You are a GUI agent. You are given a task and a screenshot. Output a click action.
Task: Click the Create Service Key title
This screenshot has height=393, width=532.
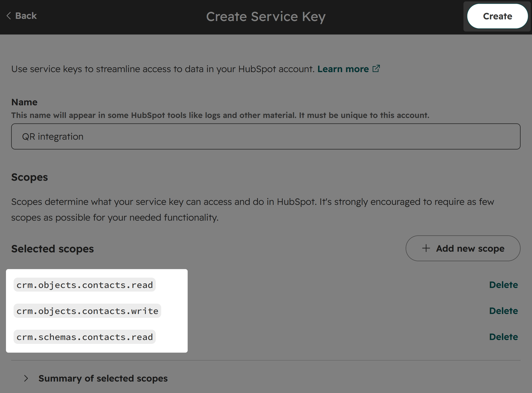click(266, 17)
